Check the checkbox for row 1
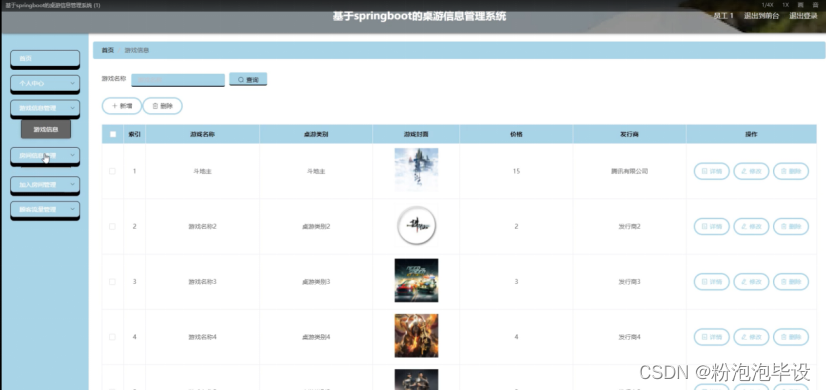Screen dimensions: 826x391 pos(112,171)
